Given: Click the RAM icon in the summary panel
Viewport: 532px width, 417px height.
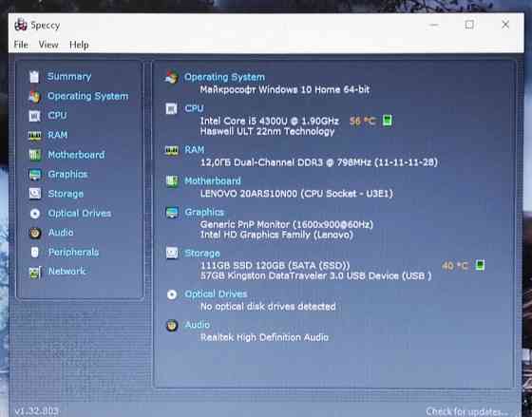Looking at the screenshot, I should [172, 150].
